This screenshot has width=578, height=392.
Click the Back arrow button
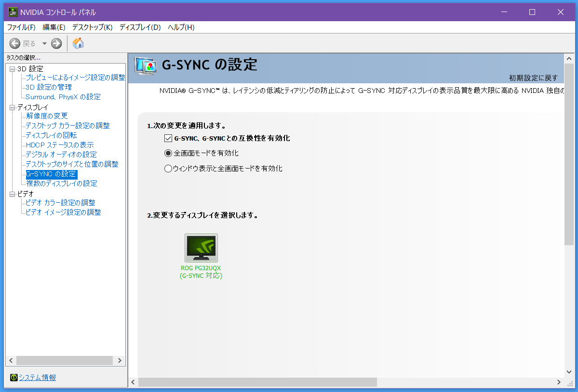click(15, 43)
